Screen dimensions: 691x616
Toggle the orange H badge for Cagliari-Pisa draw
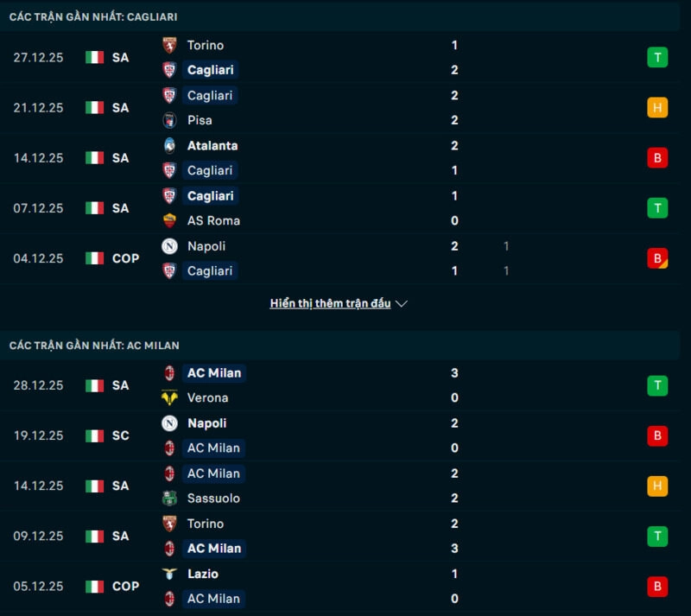pyautogui.click(x=656, y=108)
